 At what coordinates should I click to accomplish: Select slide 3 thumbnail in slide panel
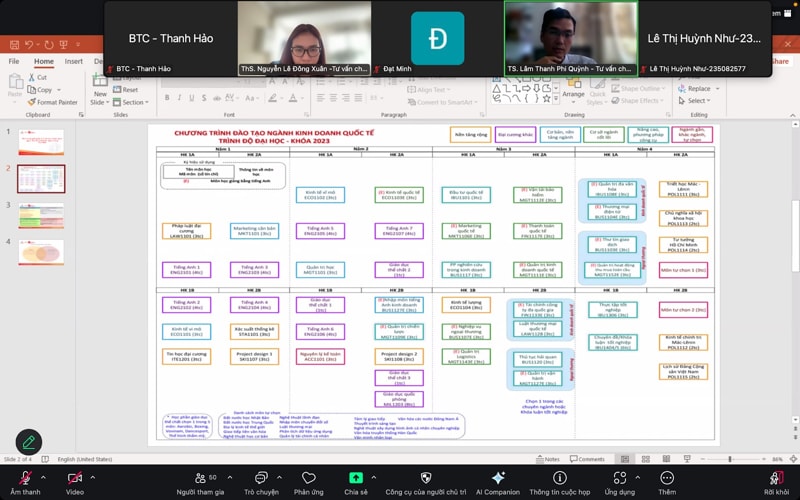pyautogui.click(x=41, y=215)
